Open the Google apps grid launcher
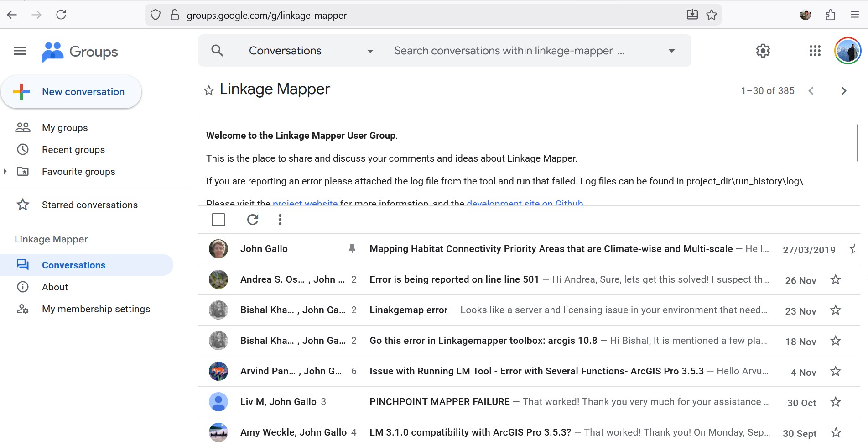This screenshot has width=868, height=447. pyautogui.click(x=815, y=51)
